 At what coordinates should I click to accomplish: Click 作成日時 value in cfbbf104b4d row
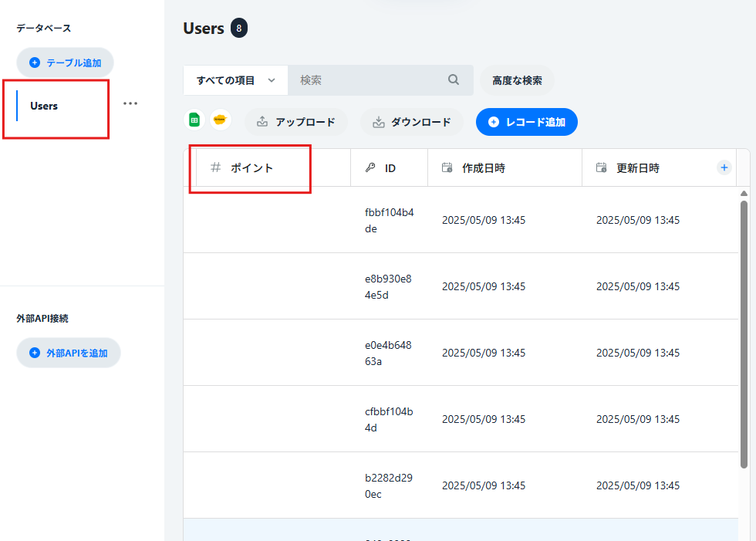484,420
